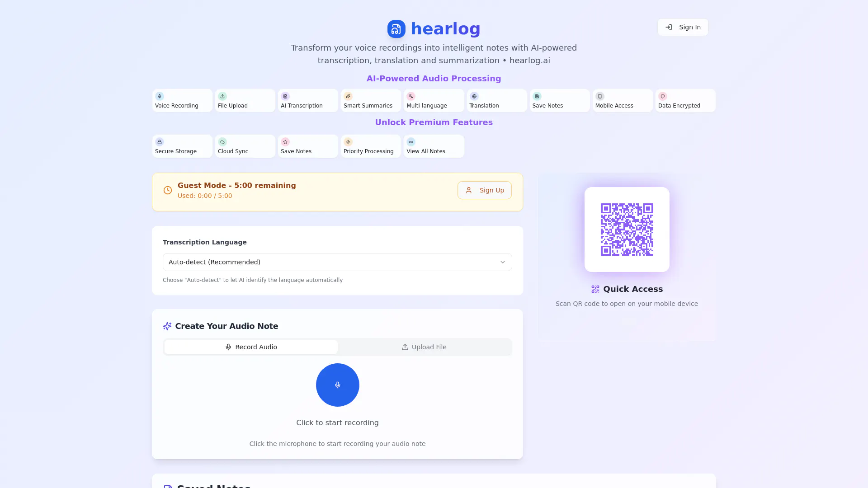Viewport: 868px width, 488px height.
Task: Start recording with the blue microphone button
Action: (x=338, y=385)
